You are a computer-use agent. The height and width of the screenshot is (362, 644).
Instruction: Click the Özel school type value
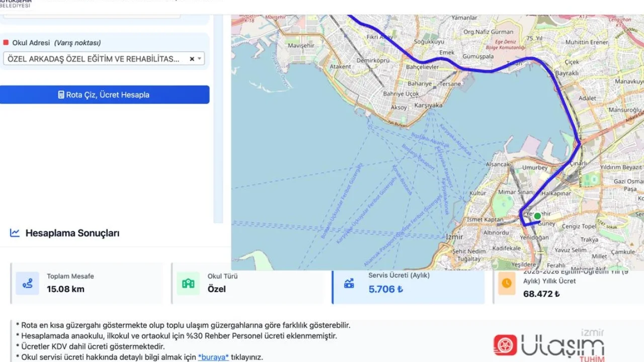(x=217, y=289)
